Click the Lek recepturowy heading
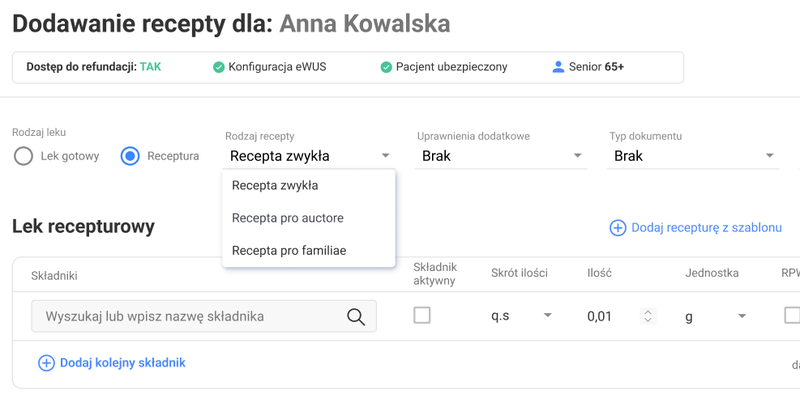 (83, 226)
